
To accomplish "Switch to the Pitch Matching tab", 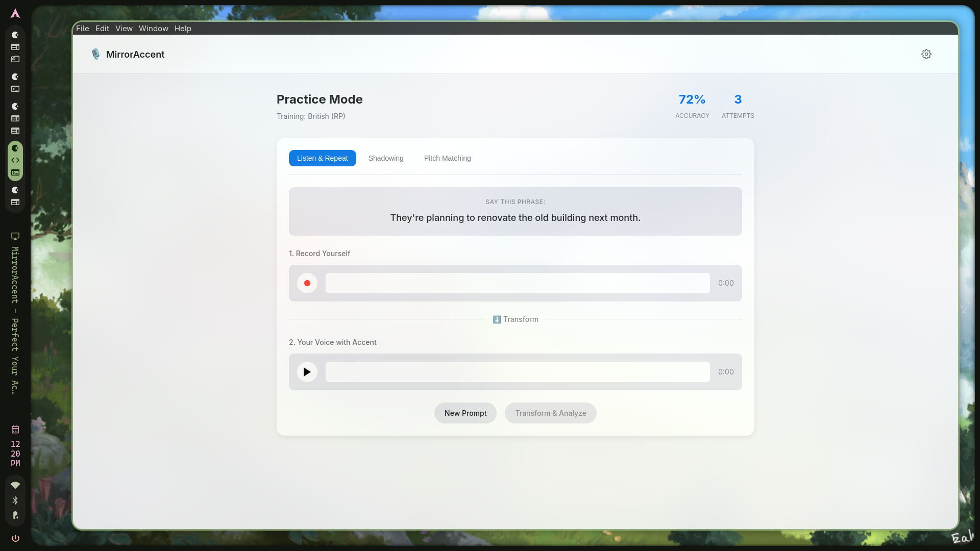I will click(447, 158).
